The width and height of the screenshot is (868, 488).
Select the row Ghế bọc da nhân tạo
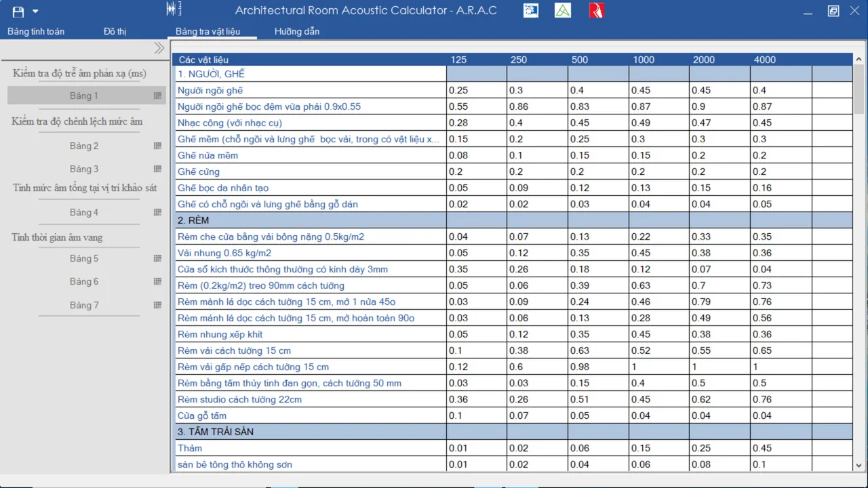[x=513, y=188]
